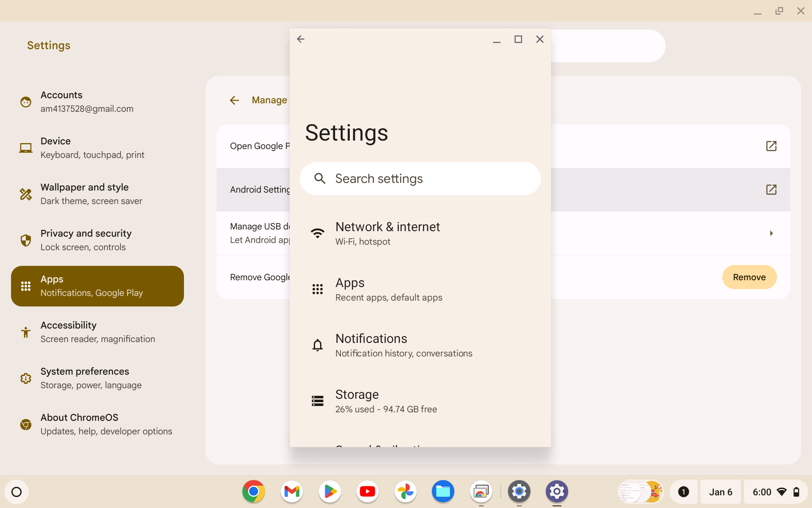
Task: Expand the Manage USB devices row
Action: click(x=771, y=233)
